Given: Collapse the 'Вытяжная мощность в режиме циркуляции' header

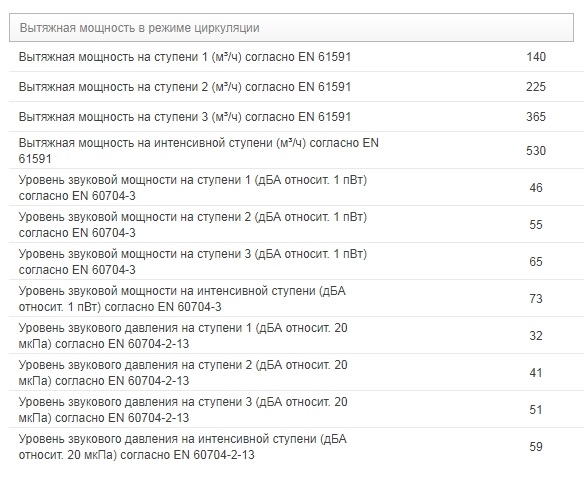Looking at the screenshot, I should click(x=291, y=28).
